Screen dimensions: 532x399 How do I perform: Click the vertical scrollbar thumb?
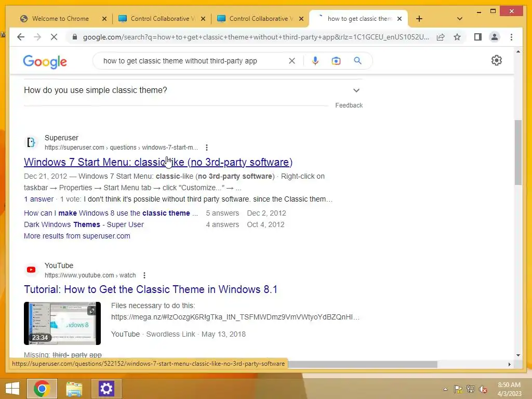tap(518, 152)
